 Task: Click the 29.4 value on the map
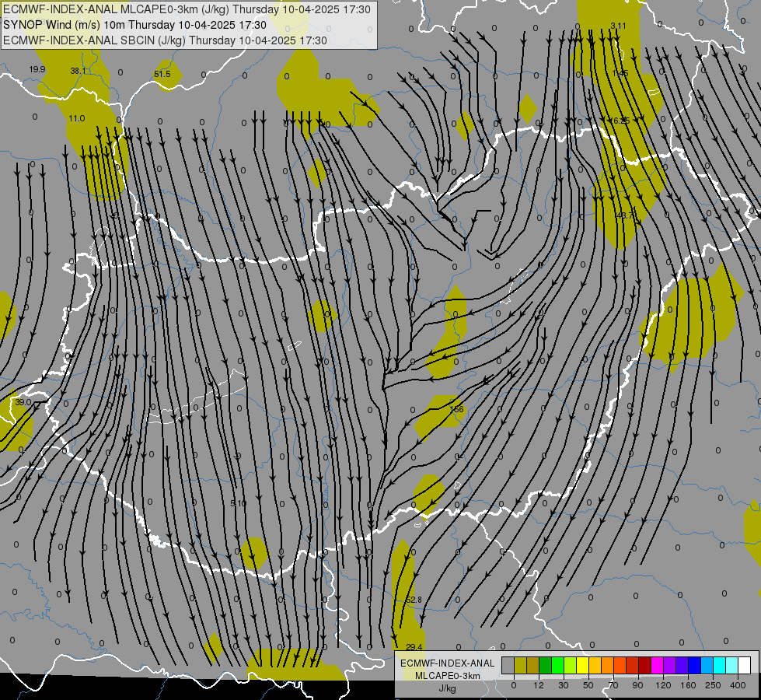point(414,647)
